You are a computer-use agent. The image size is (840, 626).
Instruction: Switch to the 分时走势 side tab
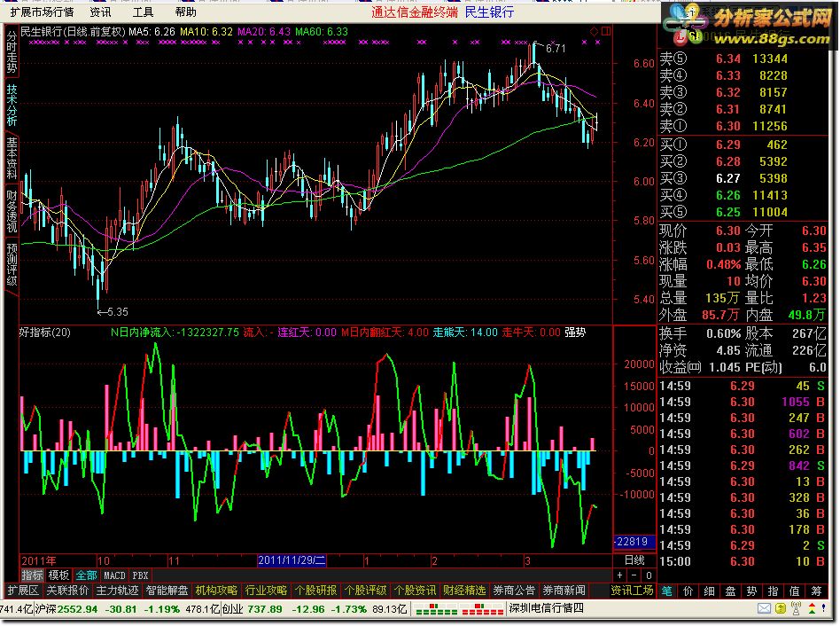(x=12, y=52)
